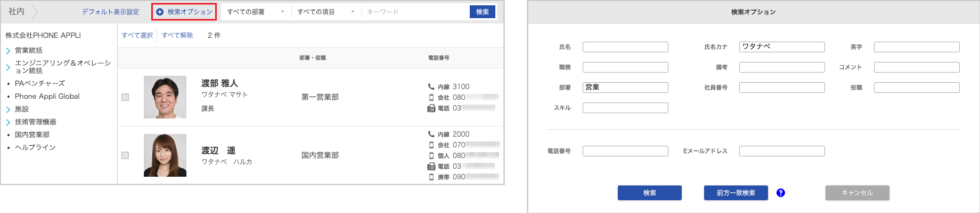Viewport: 980px width, 213px height.
Task: Click the name 渡辺 遥
Action: click(x=218, y=151)
